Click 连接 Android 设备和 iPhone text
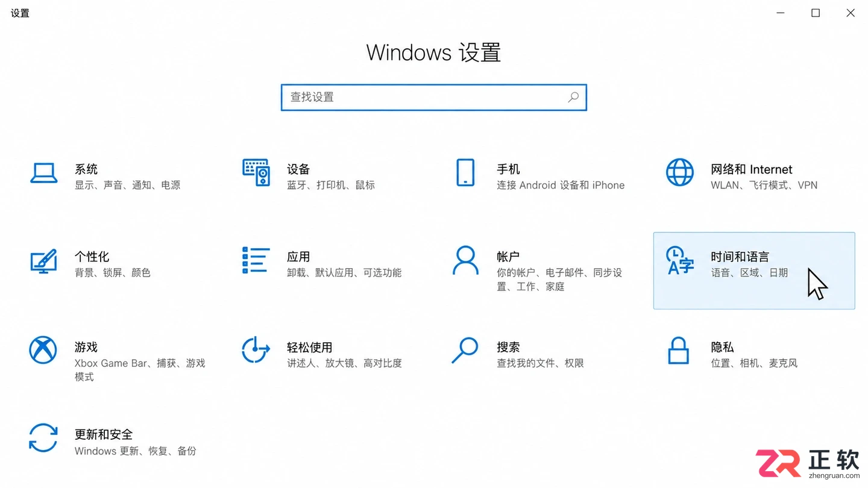The height and width of the screenshot is (488, 868). [561, 185]
